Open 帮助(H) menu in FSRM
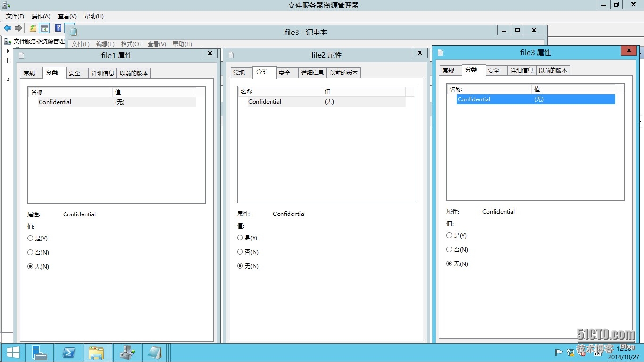The image size is (644, 362). [x=94, y=16]
